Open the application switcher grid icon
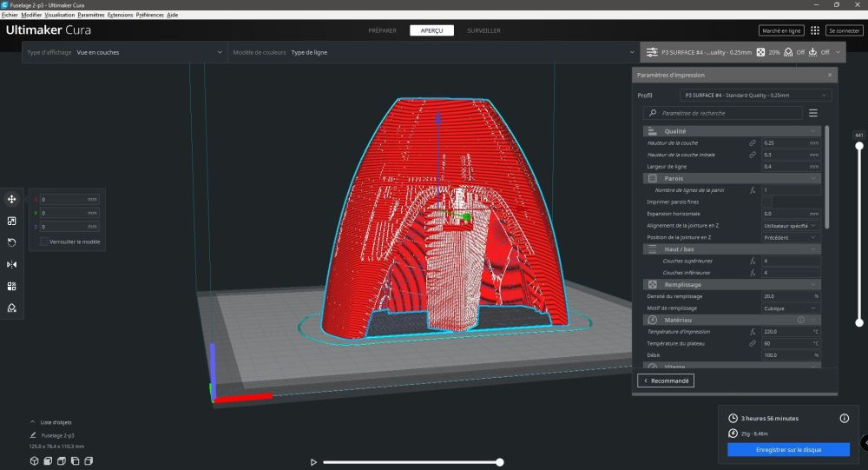The width and height of the screenshot is (868, 470). (x=815, y=30)
